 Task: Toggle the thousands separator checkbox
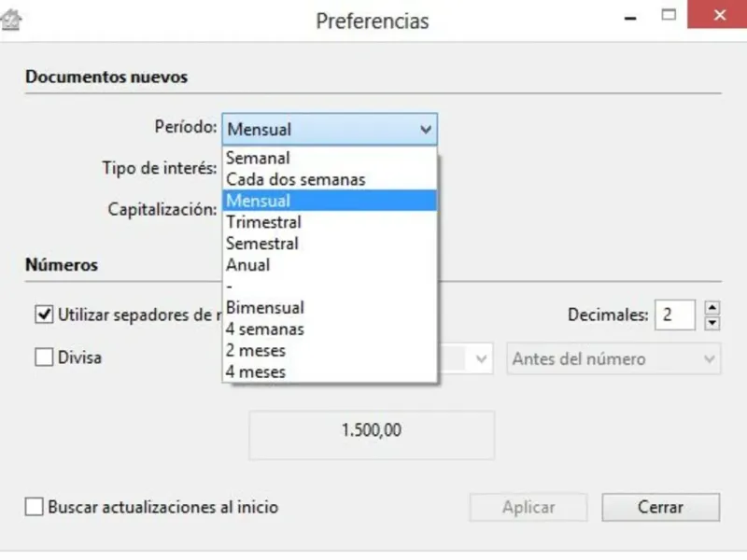tap(43, 315)
